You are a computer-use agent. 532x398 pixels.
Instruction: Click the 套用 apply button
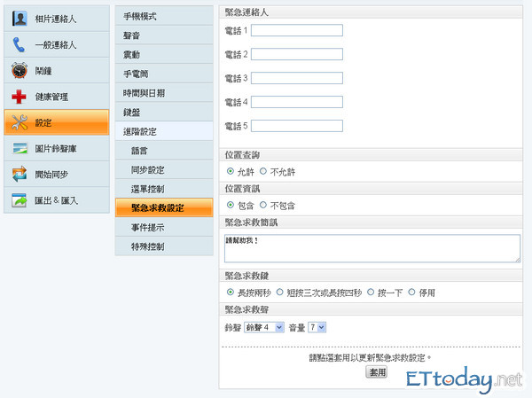point(377,372)
